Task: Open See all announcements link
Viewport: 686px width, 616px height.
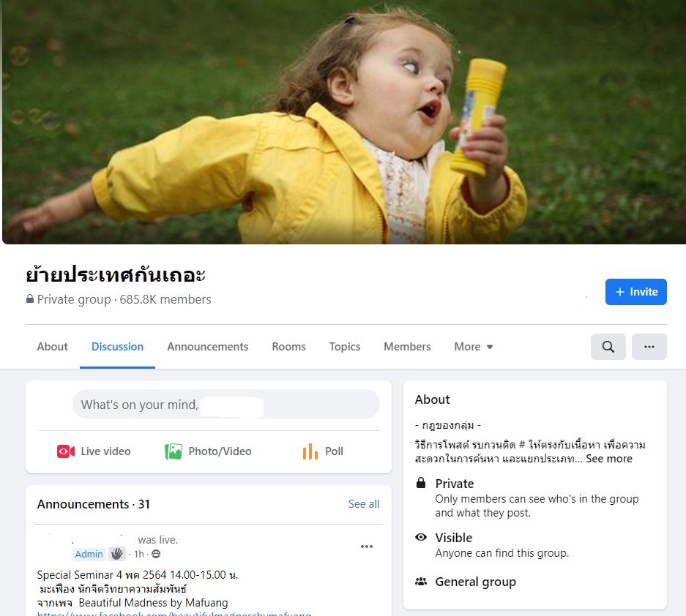Action: point(364,504)
